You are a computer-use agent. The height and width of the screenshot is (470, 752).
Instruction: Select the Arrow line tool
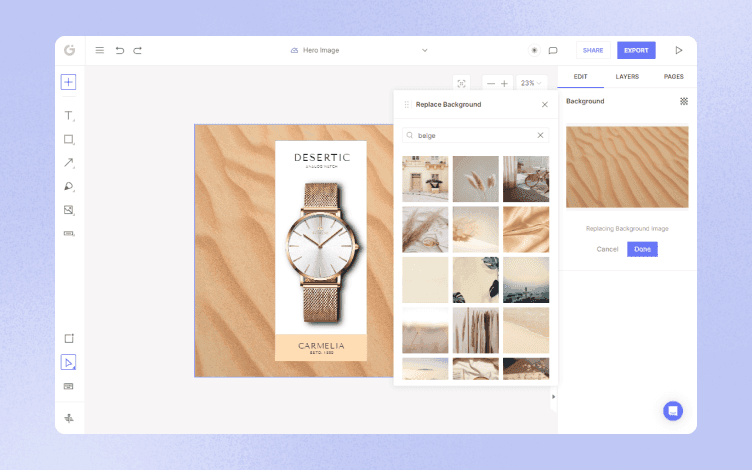point(69,163)
